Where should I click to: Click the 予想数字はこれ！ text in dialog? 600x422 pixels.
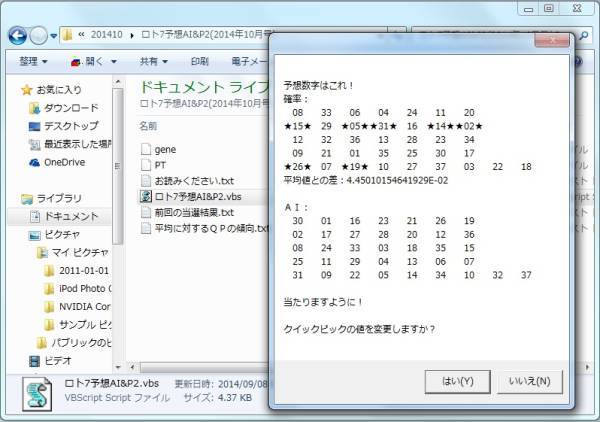pyautogui.click(x=319, y=85)
